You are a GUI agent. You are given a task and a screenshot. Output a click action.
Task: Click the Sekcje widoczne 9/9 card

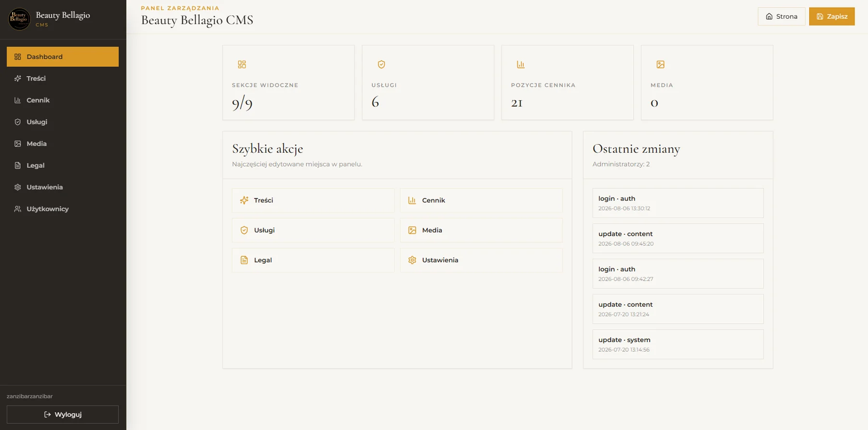pyautogui.click(x=288, y=82)
